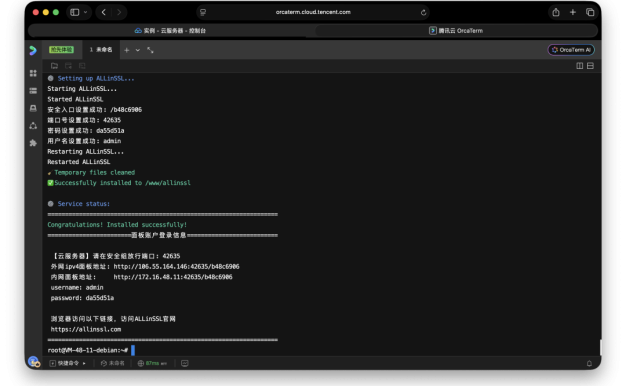Click the 'Service status:' line
The width and height of the screenshot is (626, 386).
click(79, 204)
